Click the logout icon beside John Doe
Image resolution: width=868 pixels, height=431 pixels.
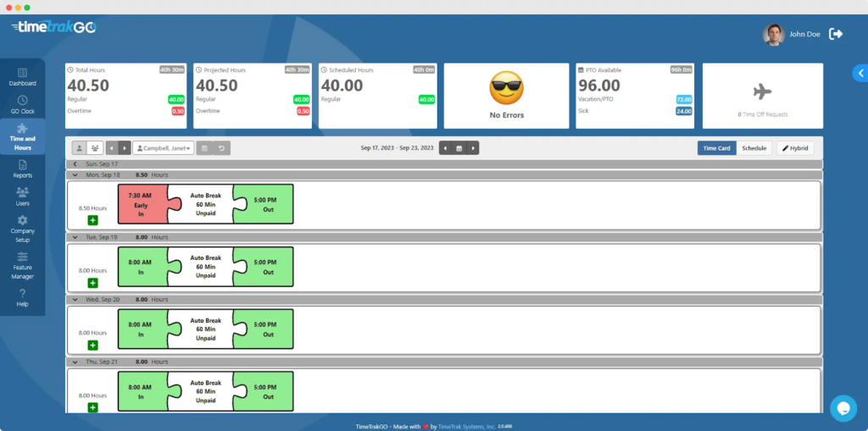click(x=836, y=34)
